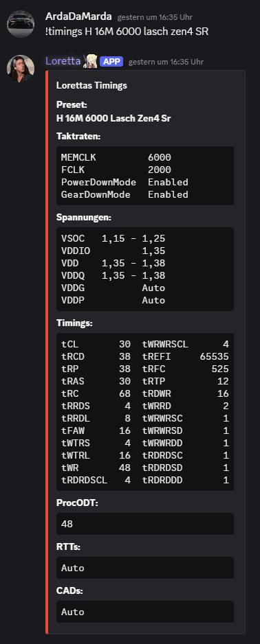Click the RTTs Auto code block
Viewport: 260px width, 644px height.
[x=145, y=568]
